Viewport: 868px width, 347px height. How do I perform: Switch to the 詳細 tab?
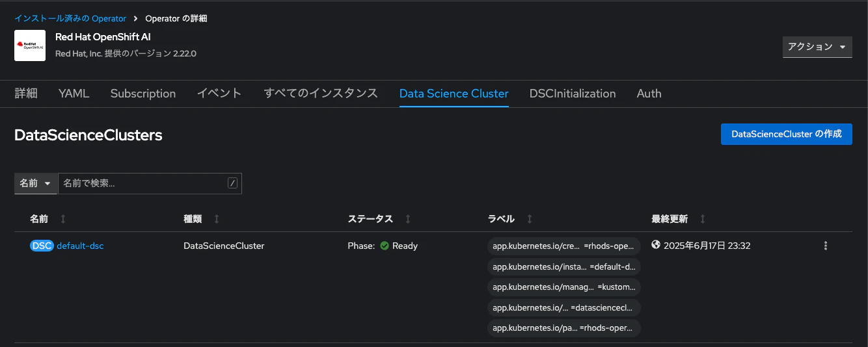pyautogui.click(x=26, y=94)
